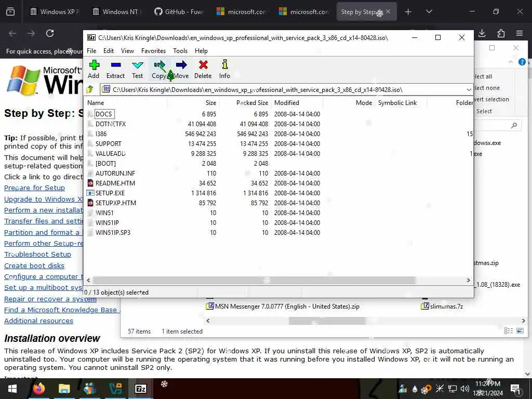
Task: Select the VALUEADD folder row
Action: [x=111, y=153]
